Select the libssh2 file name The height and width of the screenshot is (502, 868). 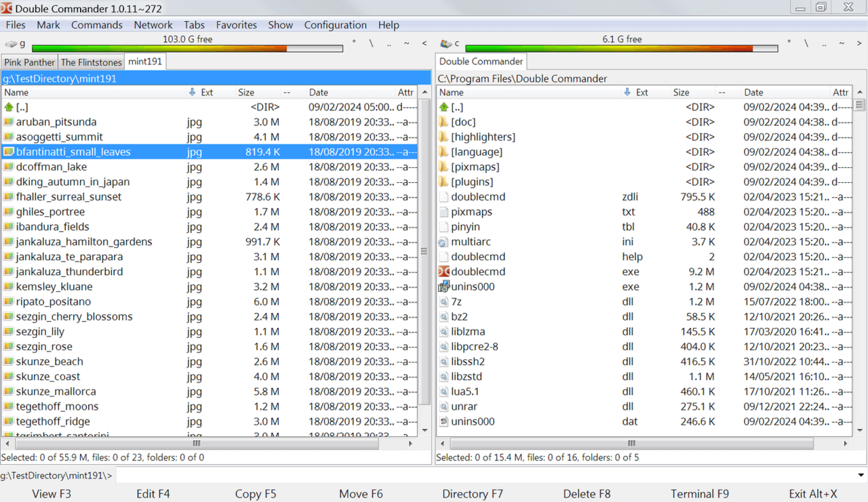468,362
